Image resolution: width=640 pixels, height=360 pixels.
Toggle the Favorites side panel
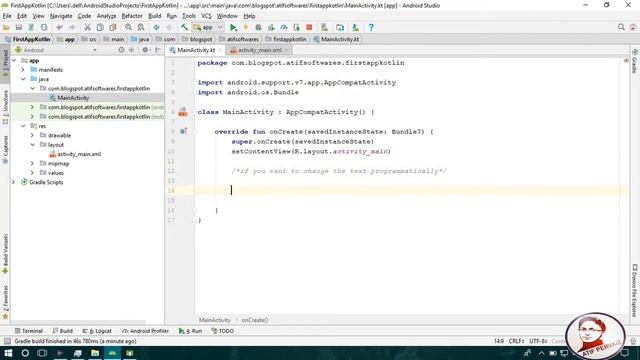[x=5, y=302]
